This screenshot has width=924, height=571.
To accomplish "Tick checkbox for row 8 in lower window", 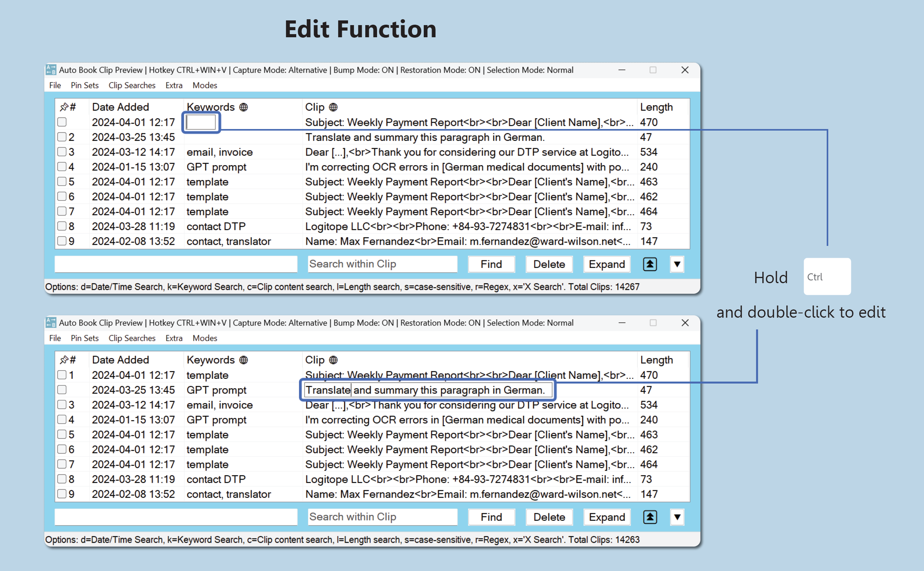I will [x=62, y=479].
